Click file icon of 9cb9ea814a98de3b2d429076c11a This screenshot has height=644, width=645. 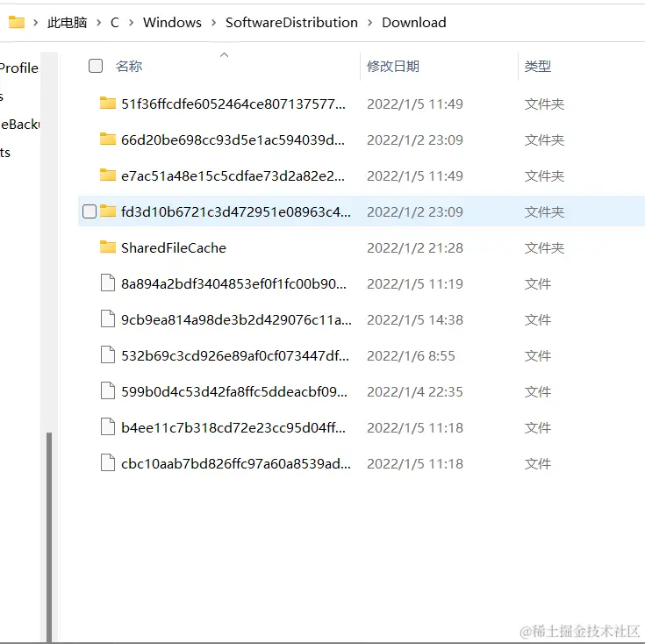point(108,318)
